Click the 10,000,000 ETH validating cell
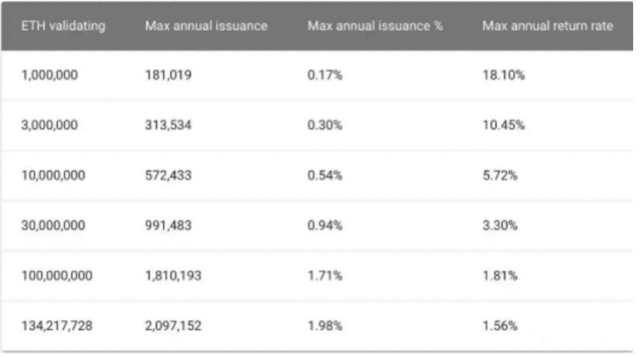Viewport: 644px width, 358px height. [x=53, y=176]
